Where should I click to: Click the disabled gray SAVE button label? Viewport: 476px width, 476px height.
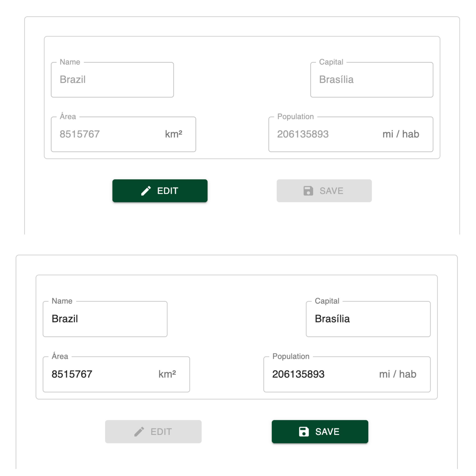332,191
